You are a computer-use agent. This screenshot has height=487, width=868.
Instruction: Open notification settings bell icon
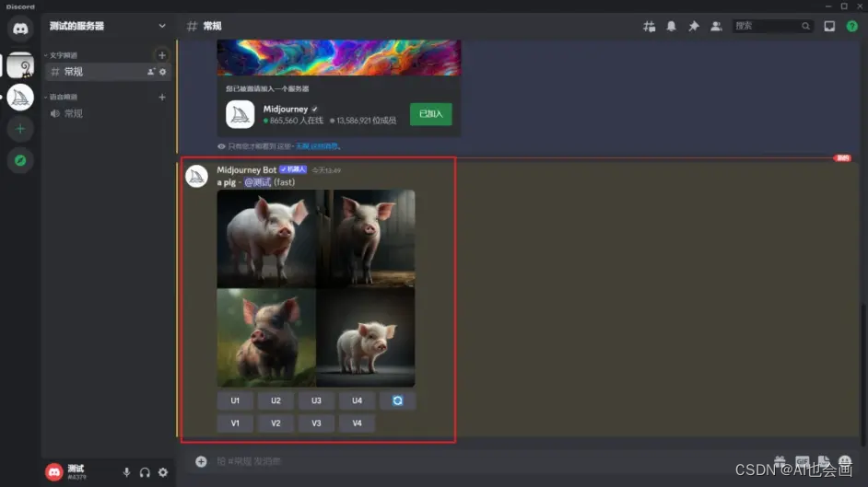671,26
